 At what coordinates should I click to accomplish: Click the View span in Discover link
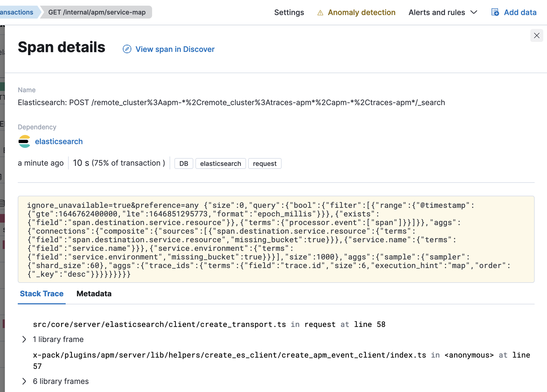point(175,49)
